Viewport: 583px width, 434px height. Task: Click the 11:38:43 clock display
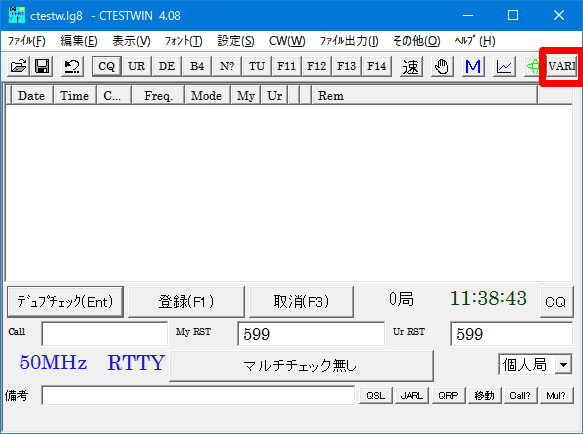(x=488, y=298)
